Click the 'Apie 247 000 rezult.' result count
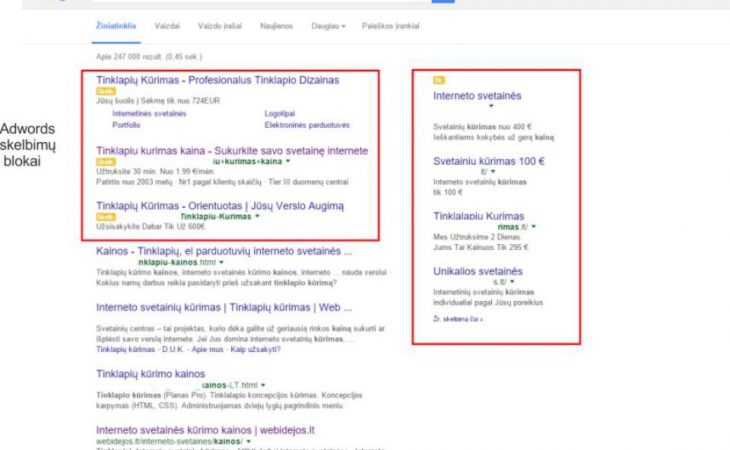The image size is (730, 450). (149, 57)
